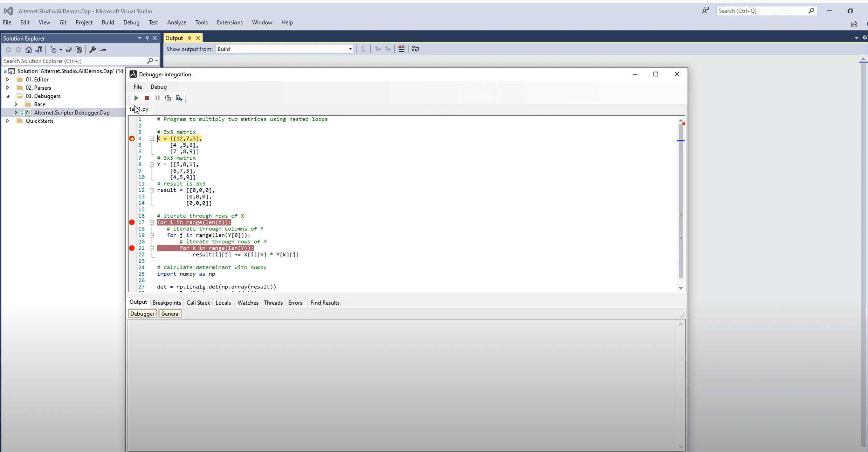The height and width of the screenshot is (452, 868).
Task: Switch to the Locals tab
Action: click(x=223, y=303)
